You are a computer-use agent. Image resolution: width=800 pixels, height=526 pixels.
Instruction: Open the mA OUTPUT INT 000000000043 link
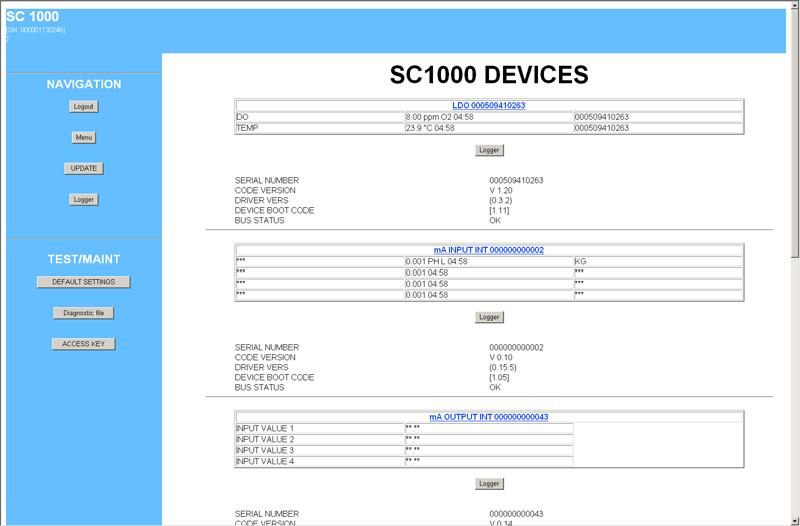tap(489, 417)
